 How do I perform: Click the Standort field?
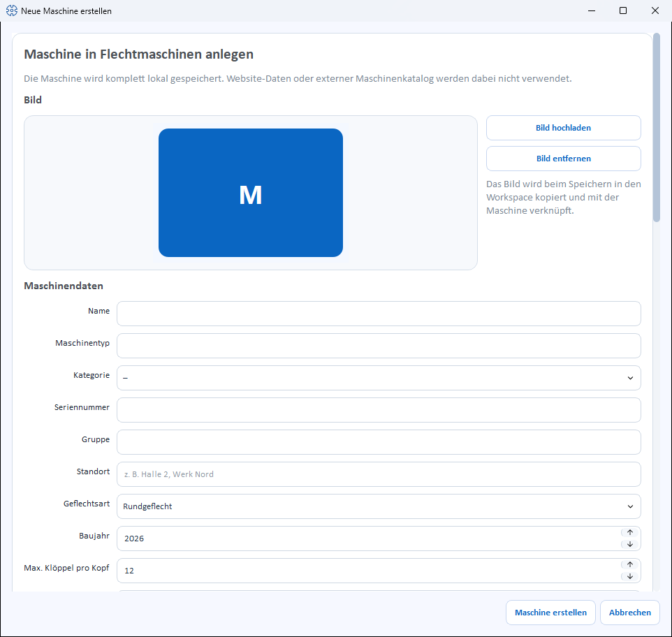[x=379, y=474]
